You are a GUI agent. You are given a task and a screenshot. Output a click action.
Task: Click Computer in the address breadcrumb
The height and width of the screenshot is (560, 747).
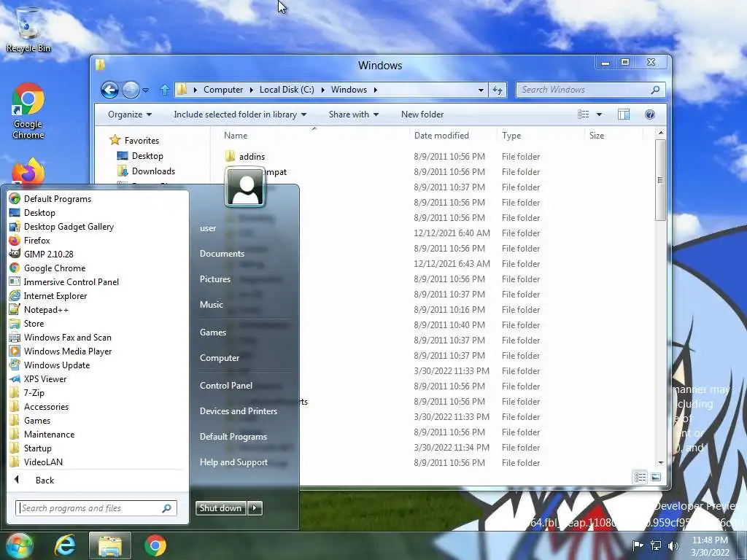[223, 90]
